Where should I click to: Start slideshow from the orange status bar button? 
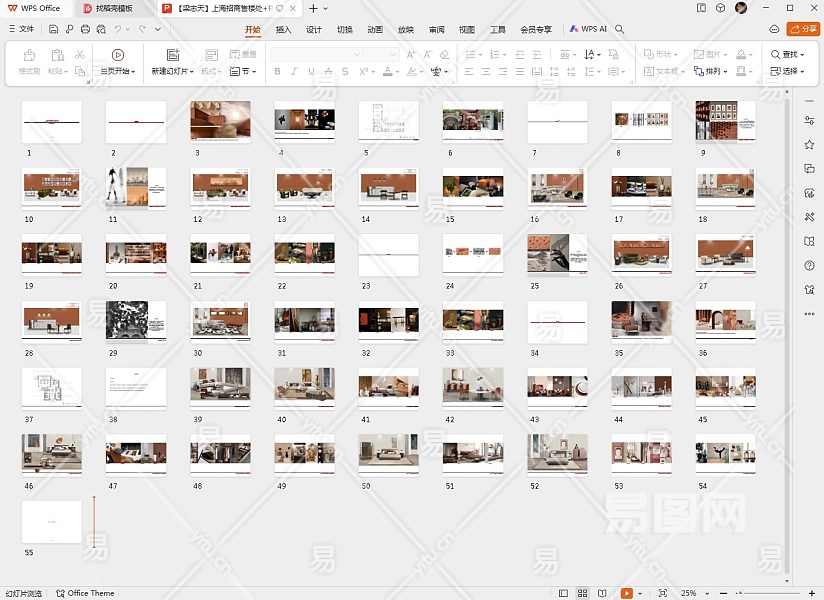point(626,593)
